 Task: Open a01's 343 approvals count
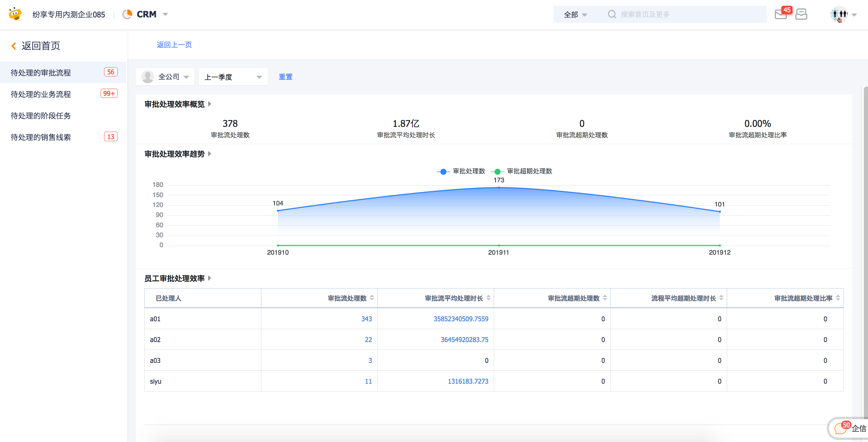[366, 319]
